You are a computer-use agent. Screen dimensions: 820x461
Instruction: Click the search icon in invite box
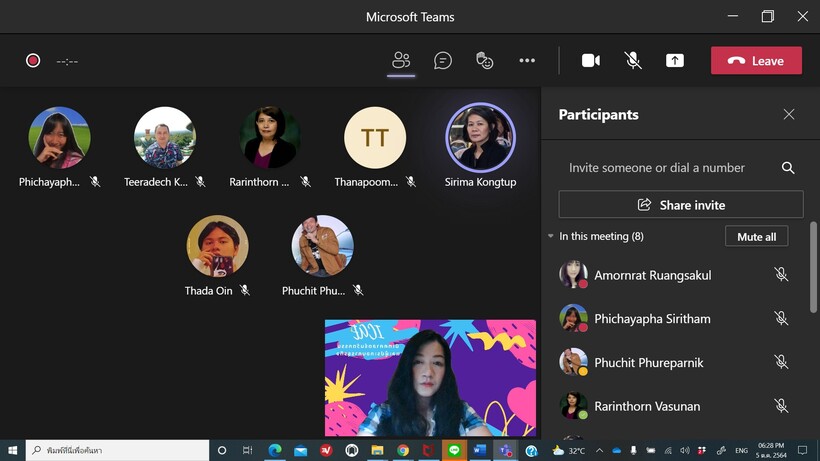pos(788,168)
